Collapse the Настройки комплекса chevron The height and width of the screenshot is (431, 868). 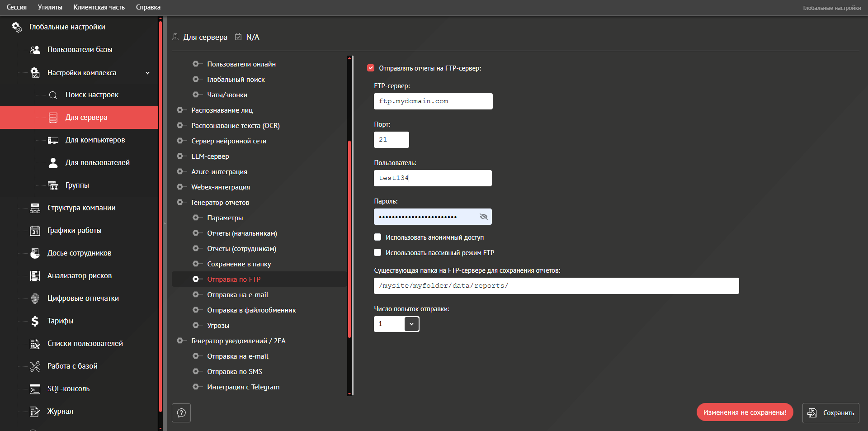click(x=147, y=73)
